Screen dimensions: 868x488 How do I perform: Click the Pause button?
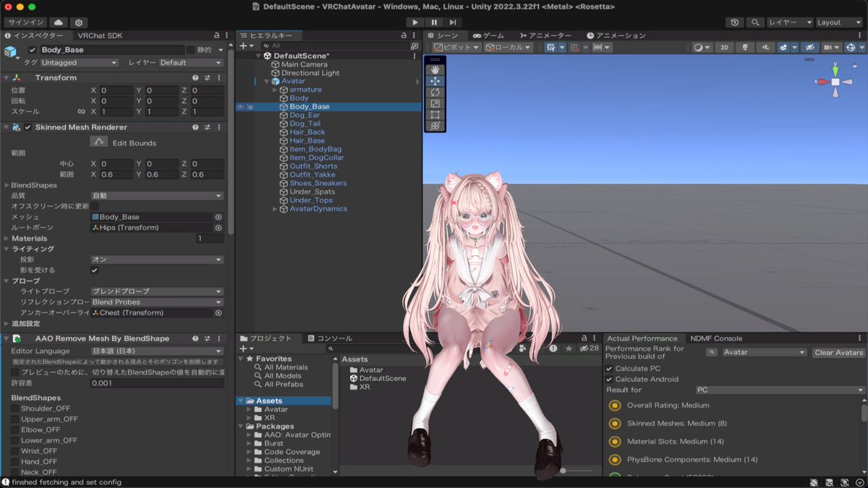tap(434, 22)
